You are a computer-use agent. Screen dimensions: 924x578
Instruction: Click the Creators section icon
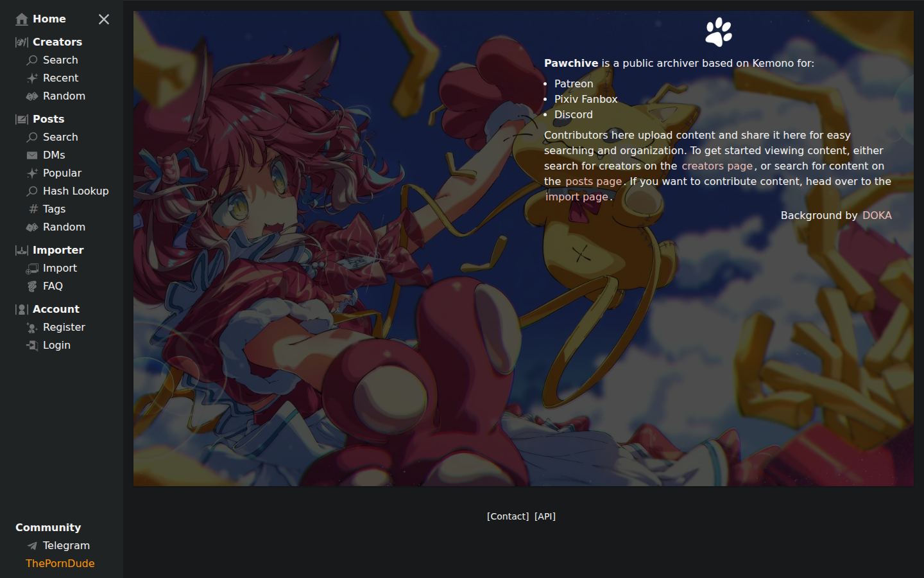[22, 42]
